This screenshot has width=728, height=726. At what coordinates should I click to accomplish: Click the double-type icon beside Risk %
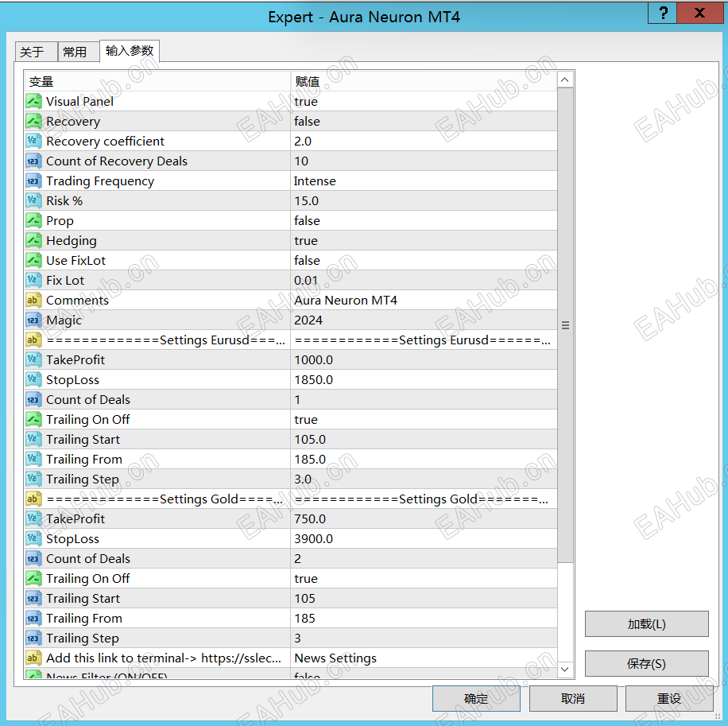click(33, 201)
